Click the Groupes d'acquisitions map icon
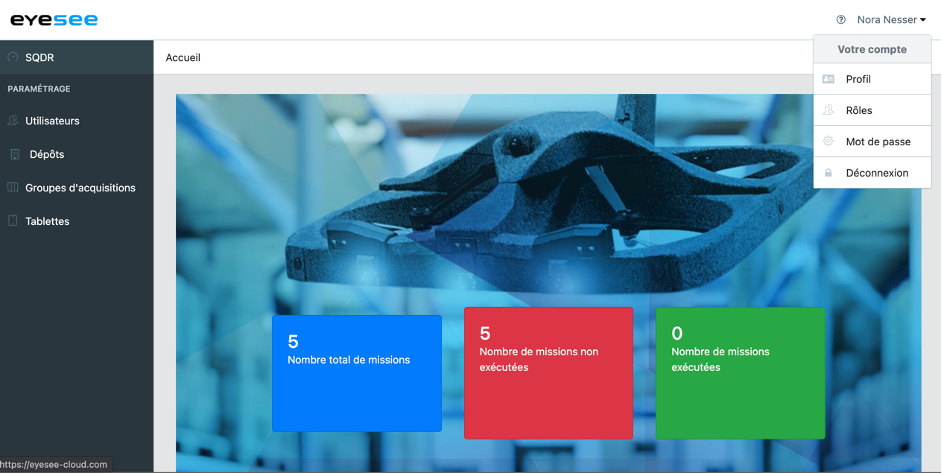 click(13, 187)
